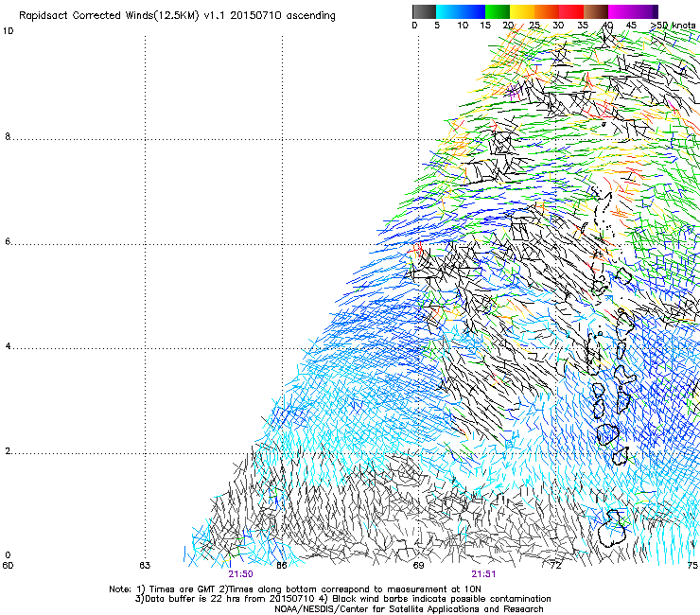Screen dimensions: 700x615
Task: Click the red 30-35 knots legend swatch
Action: pyautogui.click(x=571, y=11)
